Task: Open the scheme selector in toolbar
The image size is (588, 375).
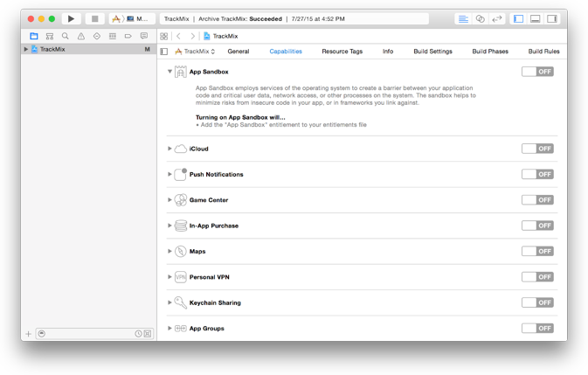Action: [x=132, y=18]
